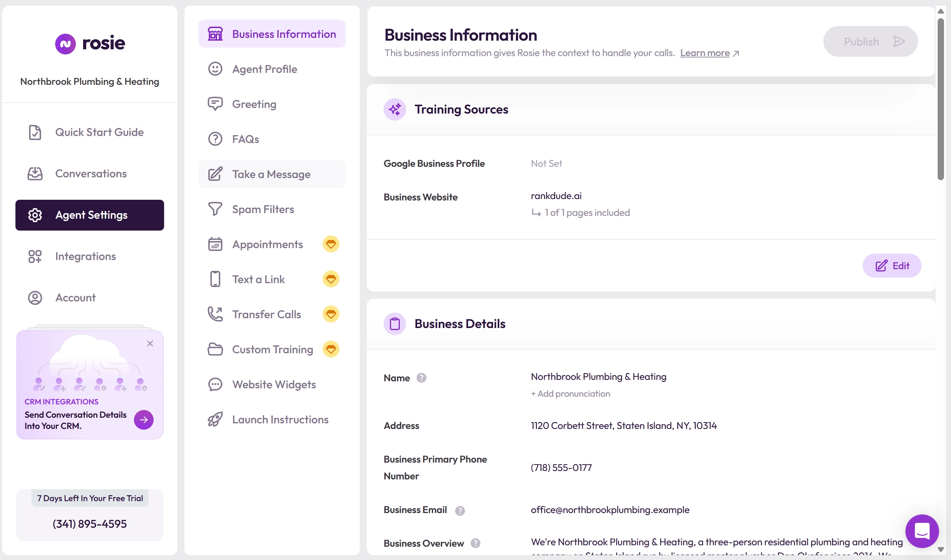Click the Text a Link phone icon
This screenshot has height=560, width=951.
click(x=215, y=279)
